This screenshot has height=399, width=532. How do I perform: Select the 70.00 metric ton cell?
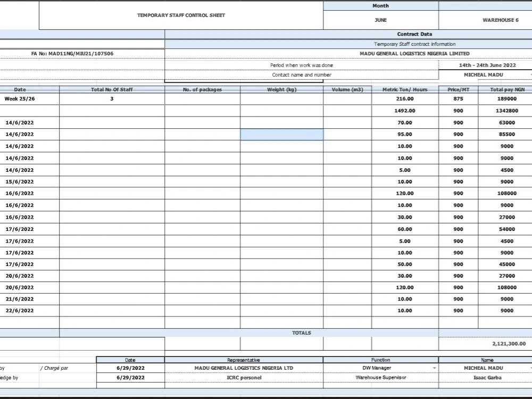point(405,122)
